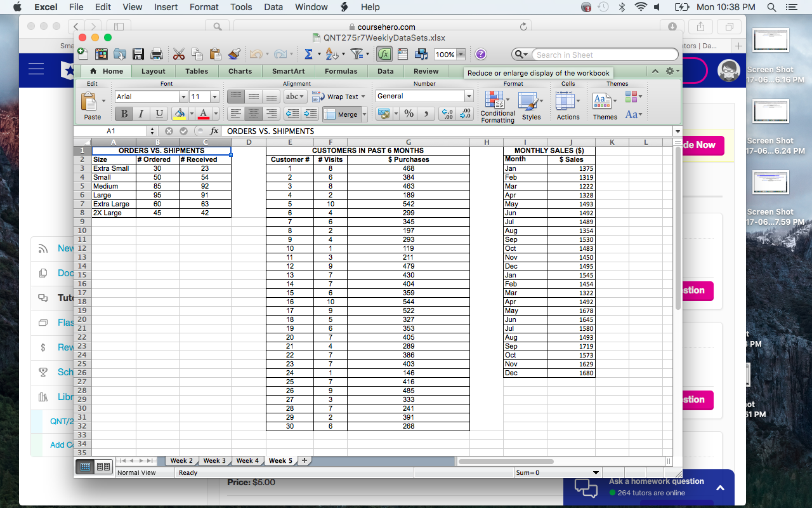The image size is (812, 508).
Task: Apply comma style number format
Action: (426, 114)
